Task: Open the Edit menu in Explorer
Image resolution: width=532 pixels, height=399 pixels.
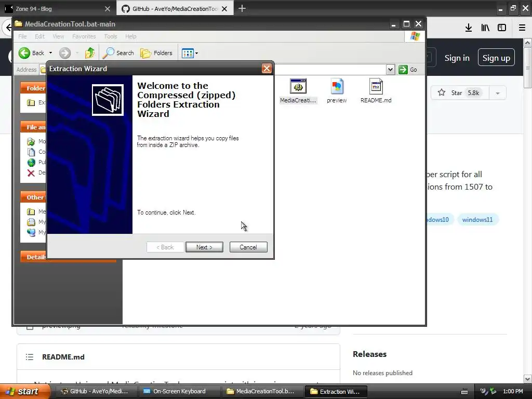Action: pyautogui.click(x=39, y=36)
